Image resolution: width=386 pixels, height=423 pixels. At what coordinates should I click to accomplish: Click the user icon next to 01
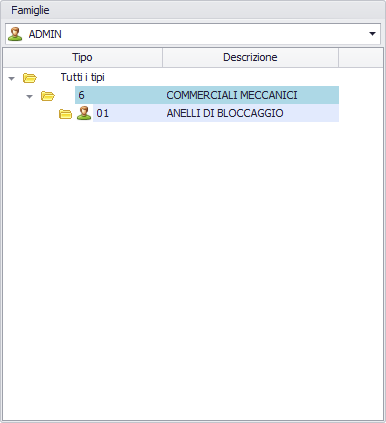tap(84, 113)
